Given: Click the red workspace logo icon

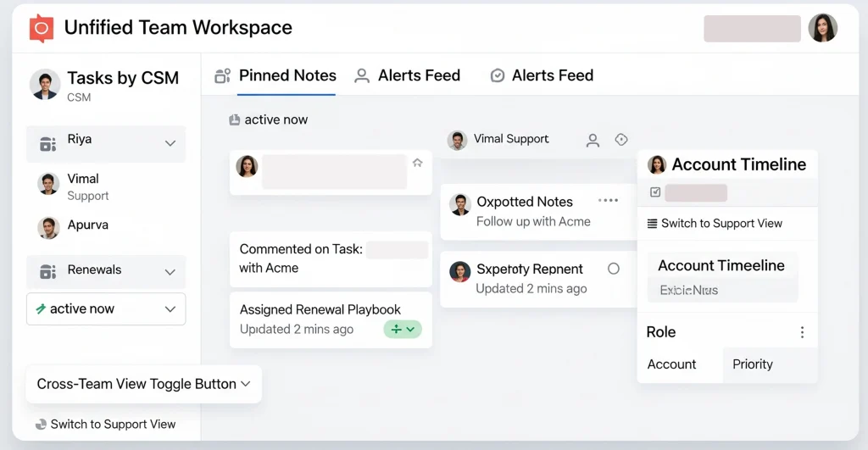Looking at the screenshot, I should [42, 28].
